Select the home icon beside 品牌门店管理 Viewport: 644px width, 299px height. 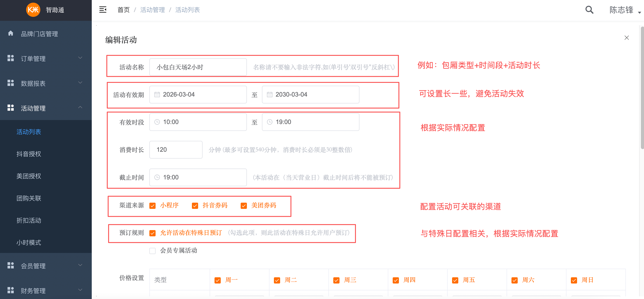pyautogui.click(x=10, y=33)
